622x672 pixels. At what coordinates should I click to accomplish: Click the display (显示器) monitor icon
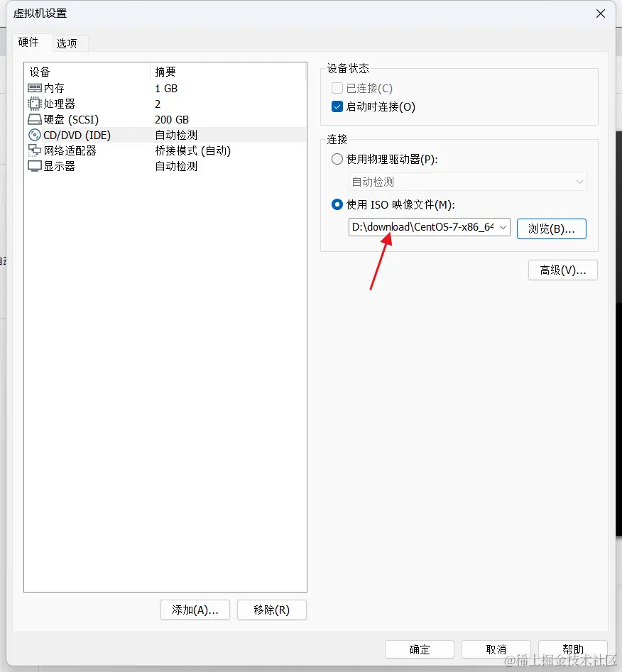[34, 166]
